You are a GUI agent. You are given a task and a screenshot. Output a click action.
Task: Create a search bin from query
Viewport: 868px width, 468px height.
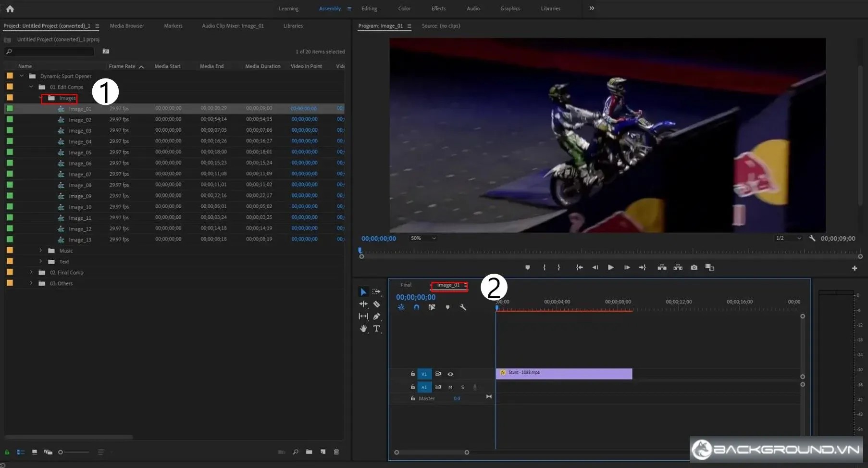point(106,51)
